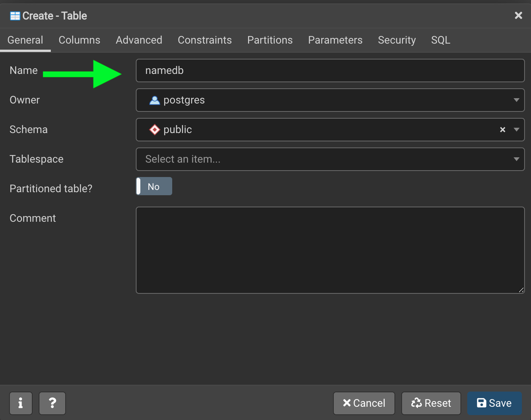Click the public schema diamond icon
The height and width of the screenshot is (420, 531).
pyautogui.click(x=155, y=130)
